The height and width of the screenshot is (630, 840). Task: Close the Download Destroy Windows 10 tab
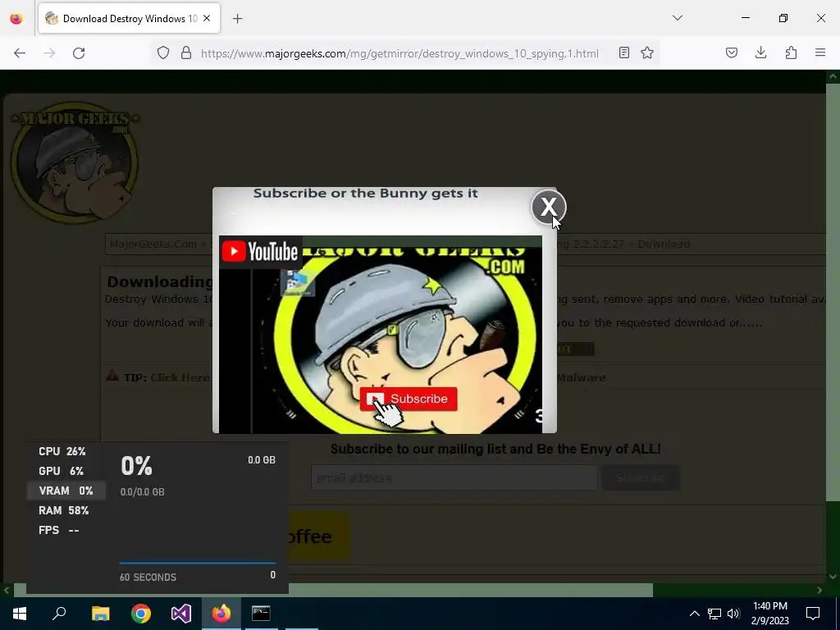[207, 18]
